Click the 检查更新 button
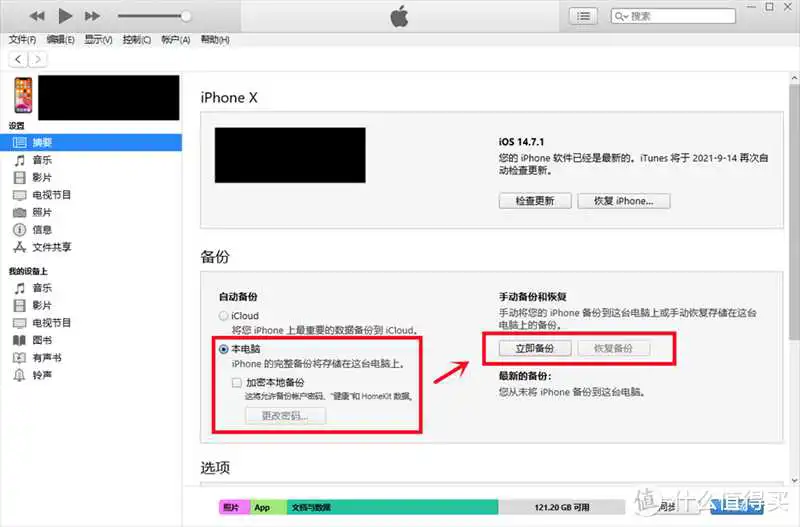Image resolution: width=800 pixels, height=527 pixels. (535, 201)
